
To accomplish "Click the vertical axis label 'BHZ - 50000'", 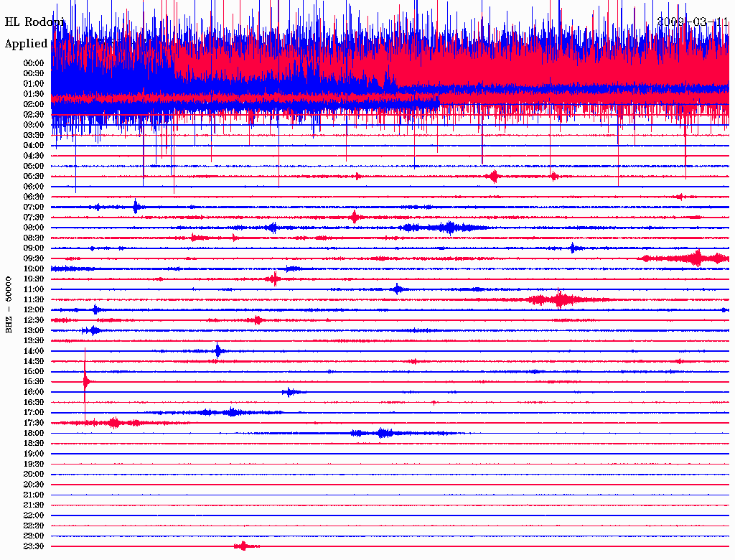I will [9, 305].
